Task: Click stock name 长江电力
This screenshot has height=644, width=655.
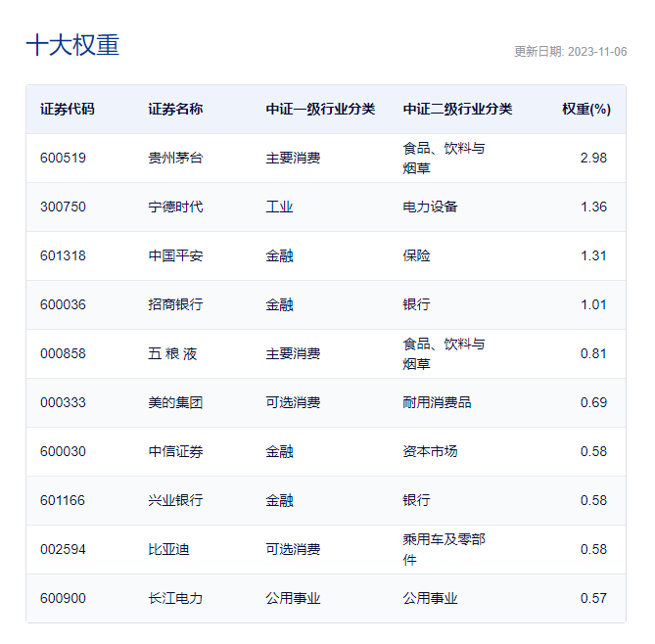Action: 175,598
